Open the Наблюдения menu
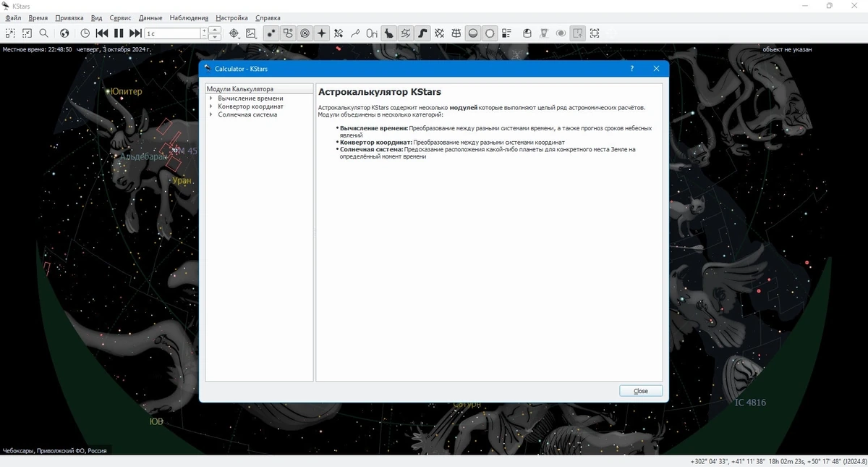The width and height of the screenshot is (868, 467). pos(189,17)
